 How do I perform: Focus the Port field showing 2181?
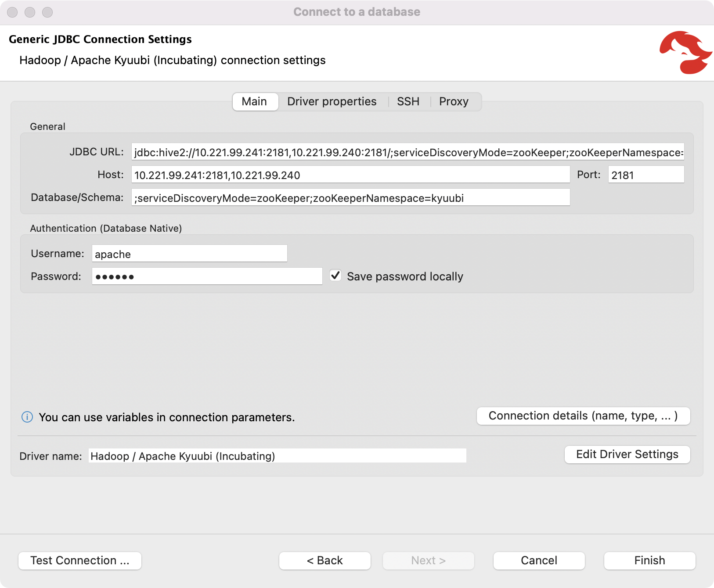(646, 175)
